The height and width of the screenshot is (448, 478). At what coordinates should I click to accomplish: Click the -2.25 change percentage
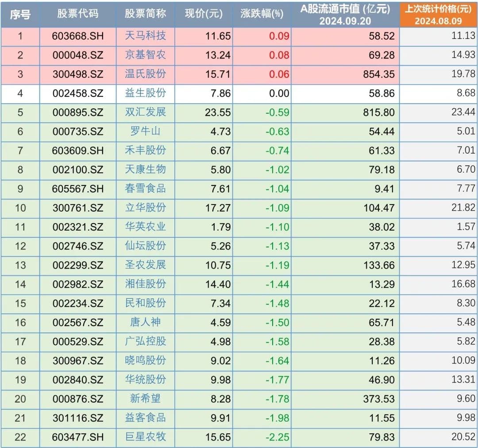(277, 437)
